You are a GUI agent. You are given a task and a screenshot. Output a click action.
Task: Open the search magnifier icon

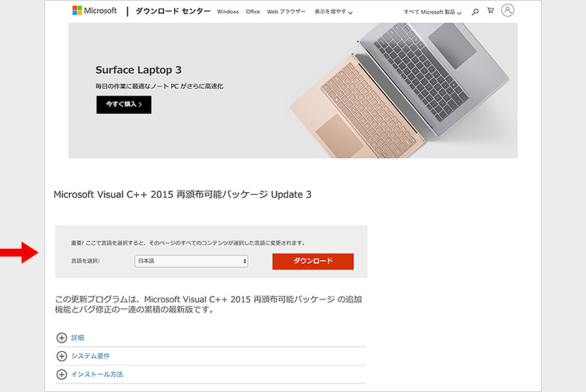(x=475, y=12)
